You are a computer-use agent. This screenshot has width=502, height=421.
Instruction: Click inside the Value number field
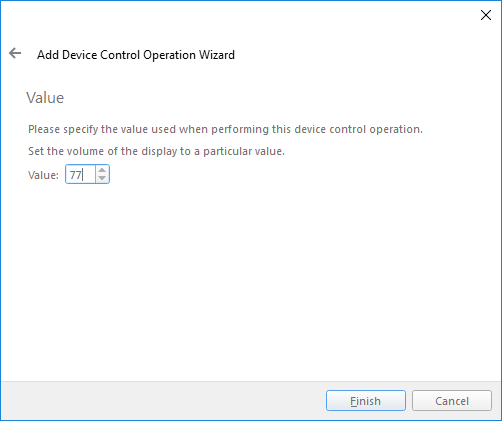pos(81,174)
